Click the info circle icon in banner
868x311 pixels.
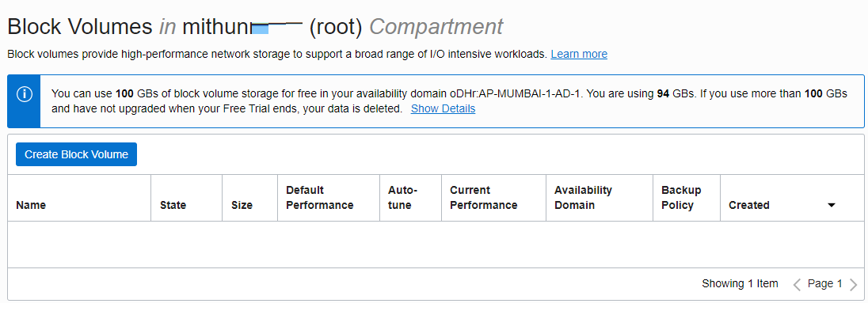coord(24,94)
